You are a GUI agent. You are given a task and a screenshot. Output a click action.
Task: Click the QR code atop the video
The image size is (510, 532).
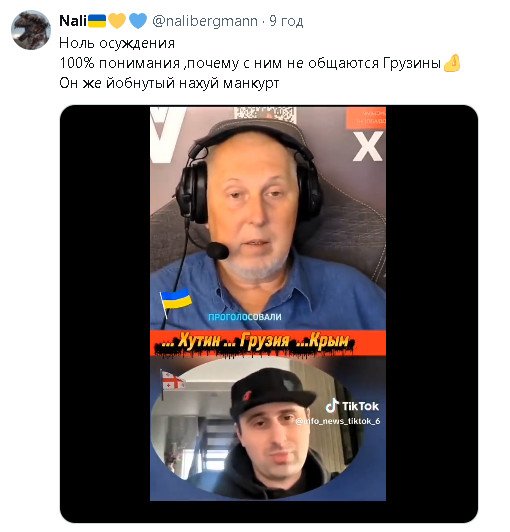[x=265, y=113]
